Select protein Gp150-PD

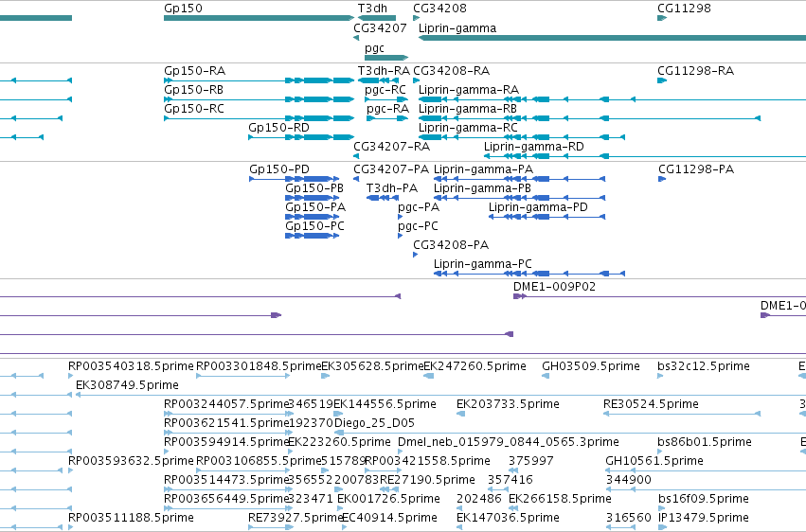point(294,179)
